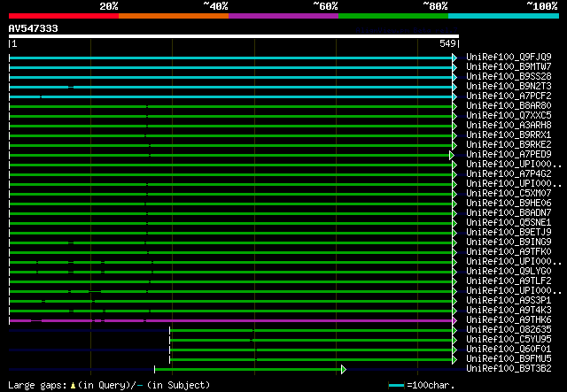Click the arrowhead ending the C5YU95 bar
Image resolution: width=567 pixels, height=392 pixels.
(455, 340)
